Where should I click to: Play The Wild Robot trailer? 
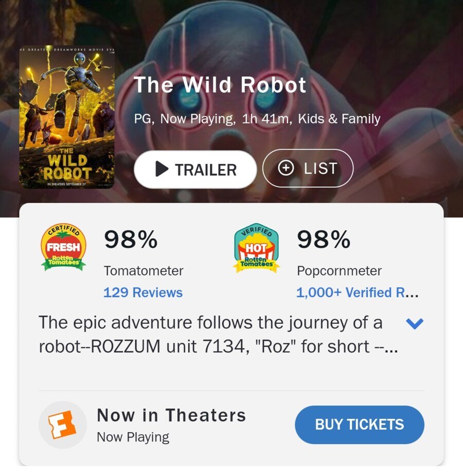[x=195, y=169]
